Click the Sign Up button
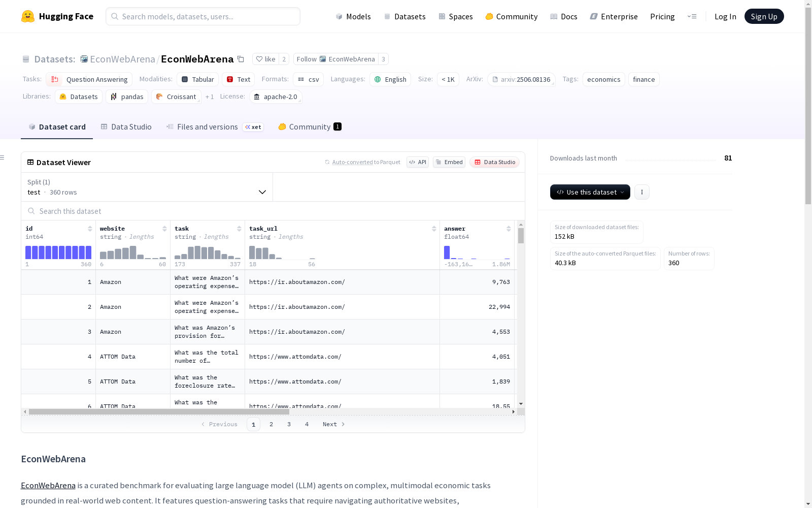This screenshot has width=812, height=508. click(764, 16)
